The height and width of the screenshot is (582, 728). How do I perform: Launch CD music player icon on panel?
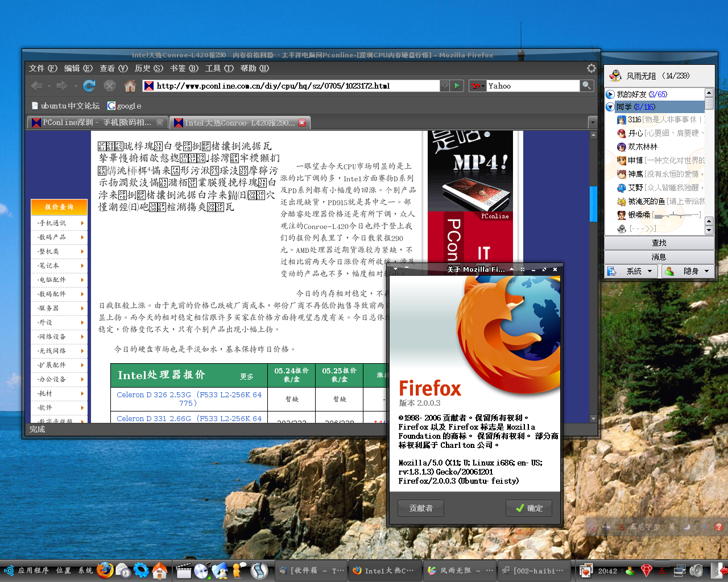tap(201, 570)
